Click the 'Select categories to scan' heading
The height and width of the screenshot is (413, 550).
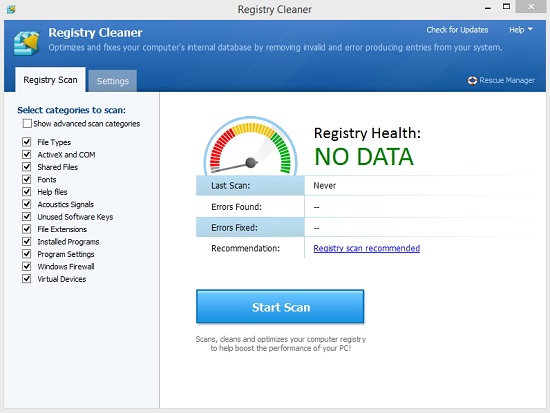point(72,110)
